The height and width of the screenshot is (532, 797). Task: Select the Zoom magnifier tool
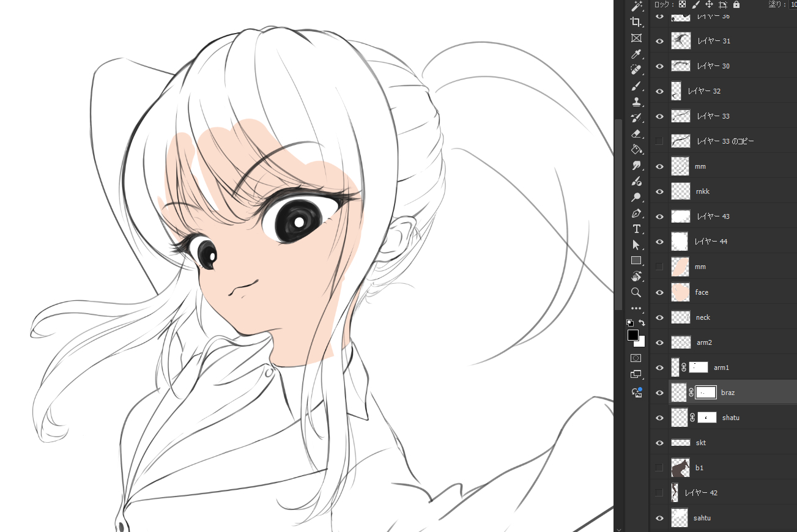pos(636,292)
